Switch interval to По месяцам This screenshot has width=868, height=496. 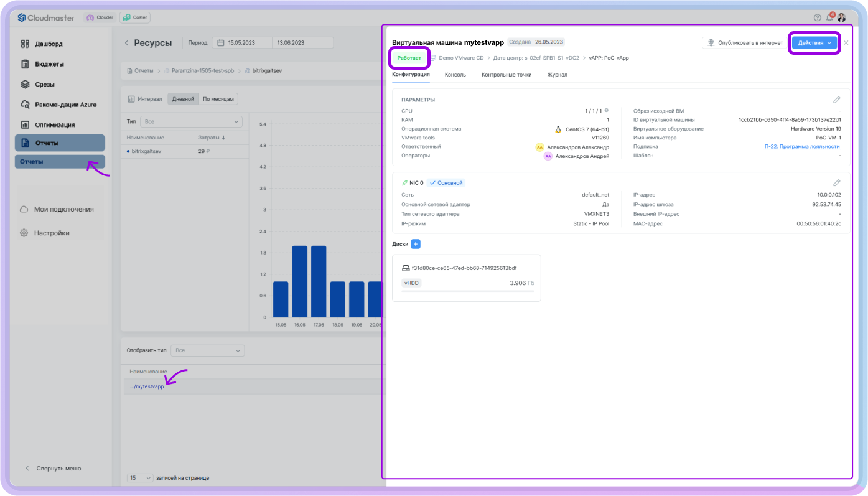tap(218, 99)
